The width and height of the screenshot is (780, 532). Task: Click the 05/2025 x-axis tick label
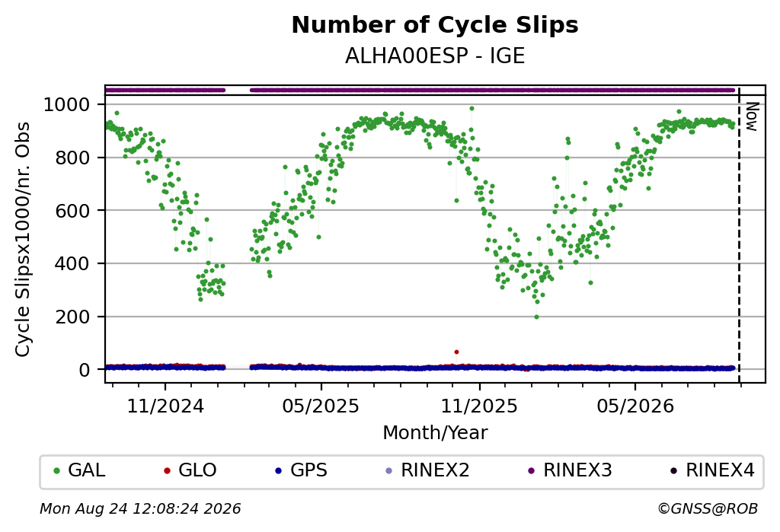click(x=321, y=406)
